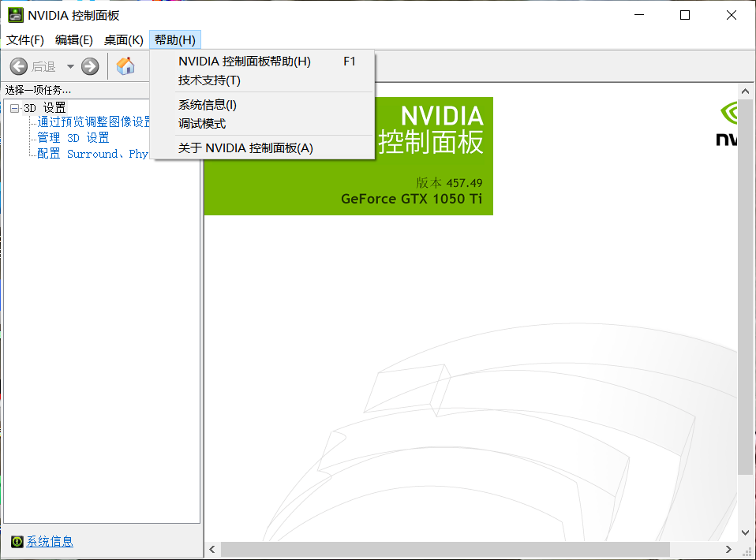The width and height of the screenshot is (756, 560).
Task: Choose 技术支持(T) from Help menu
Action: click(x=262, y=80)
